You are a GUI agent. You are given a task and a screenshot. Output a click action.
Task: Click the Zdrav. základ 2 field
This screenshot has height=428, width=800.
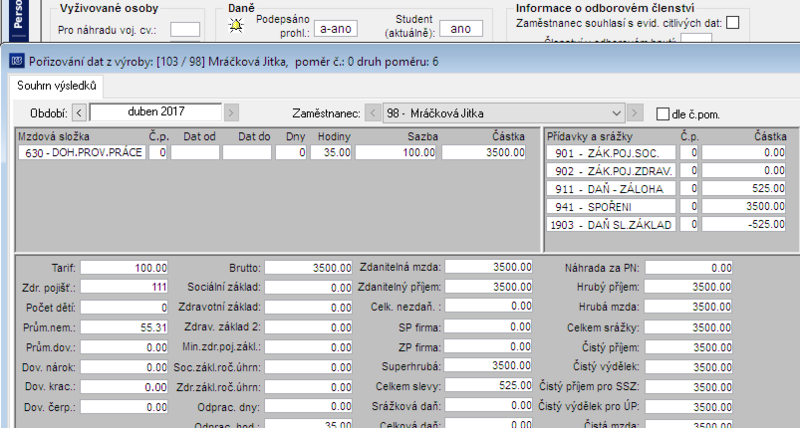coord(308,328)
